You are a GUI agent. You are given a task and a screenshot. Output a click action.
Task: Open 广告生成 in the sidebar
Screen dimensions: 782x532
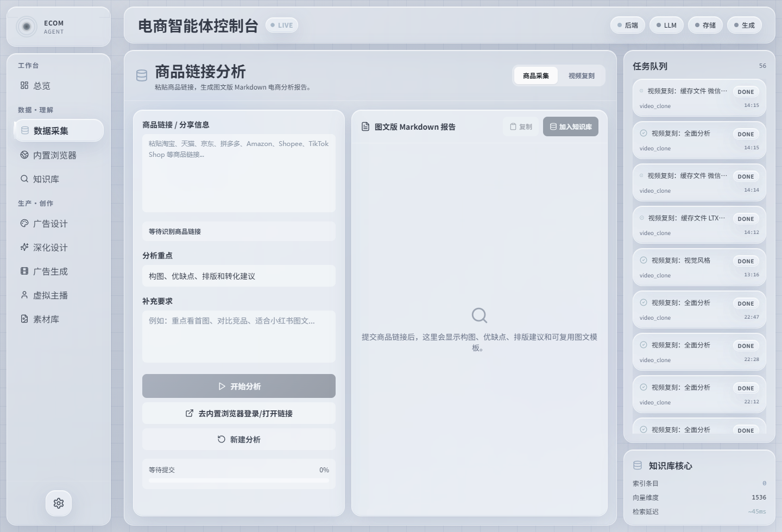pyautogui.click(x=59, y=271)
